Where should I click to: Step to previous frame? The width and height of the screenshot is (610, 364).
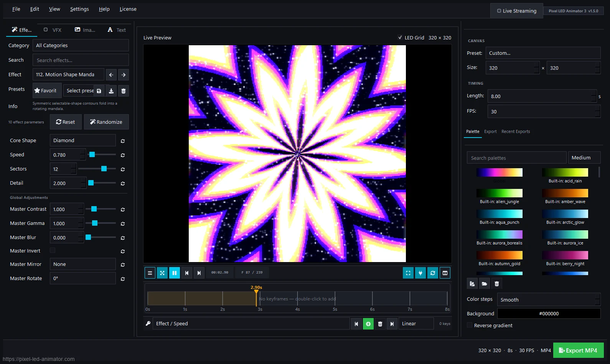[x=187, y=273]
